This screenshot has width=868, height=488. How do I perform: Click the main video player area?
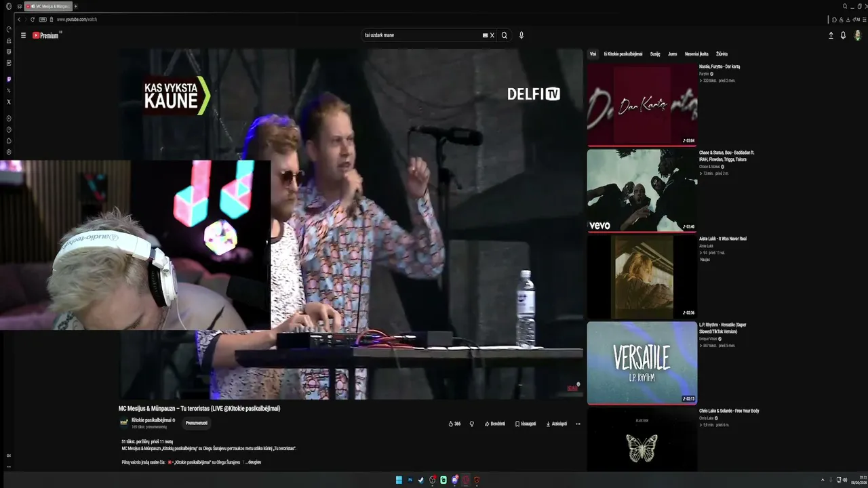click(x=351, y=224)
